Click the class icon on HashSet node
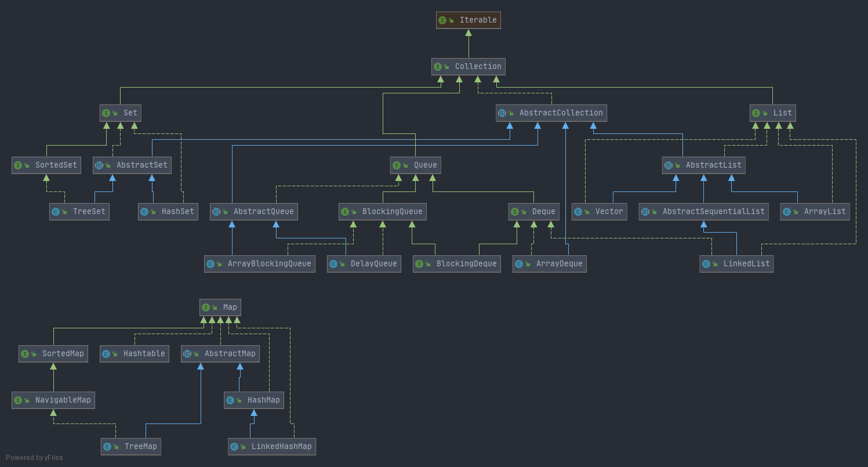This screenshot has height=467, width=868. pyautogui.click(x=144, y=212)
